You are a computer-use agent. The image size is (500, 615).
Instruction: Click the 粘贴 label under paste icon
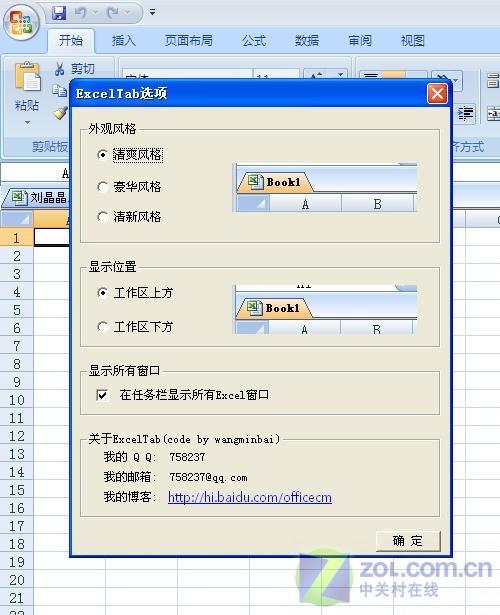27,106
